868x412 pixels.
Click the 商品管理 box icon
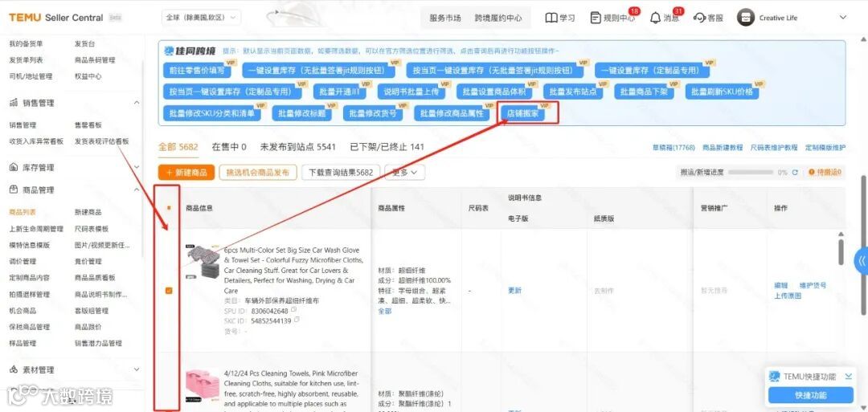click(14, 190)
